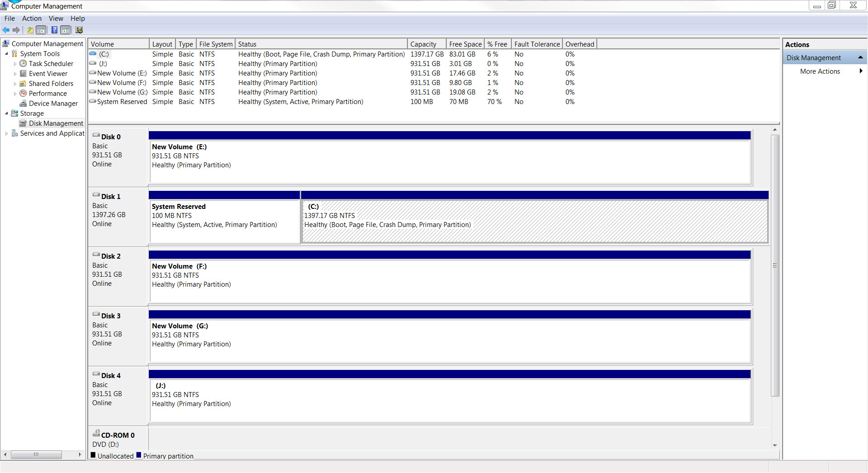Expand the Performance node
Screen dimensions: 868x473
pyautogui.click(x=15, y=94)
